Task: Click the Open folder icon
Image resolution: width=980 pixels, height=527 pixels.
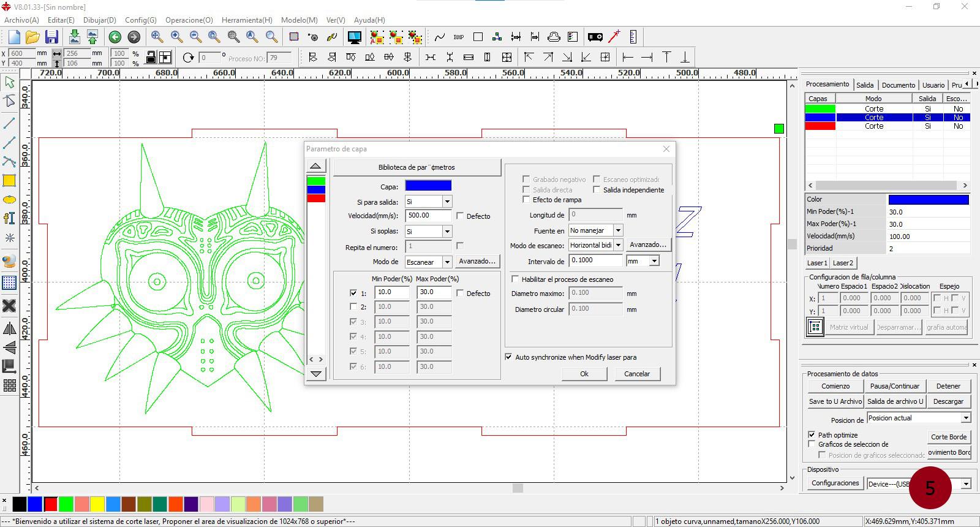Action: coord(32,37)
